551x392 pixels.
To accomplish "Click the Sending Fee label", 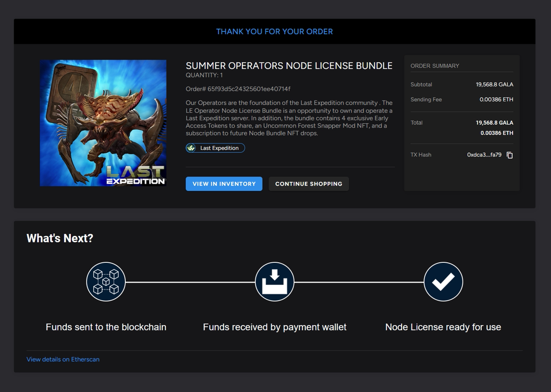I will 426,99.
